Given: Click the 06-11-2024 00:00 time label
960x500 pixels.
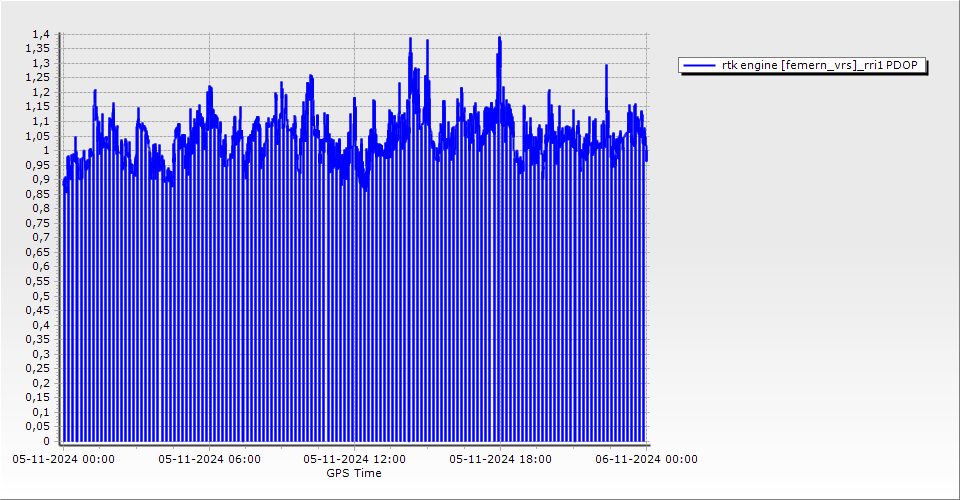Looking at the screenshot, I should click(646, 460).
